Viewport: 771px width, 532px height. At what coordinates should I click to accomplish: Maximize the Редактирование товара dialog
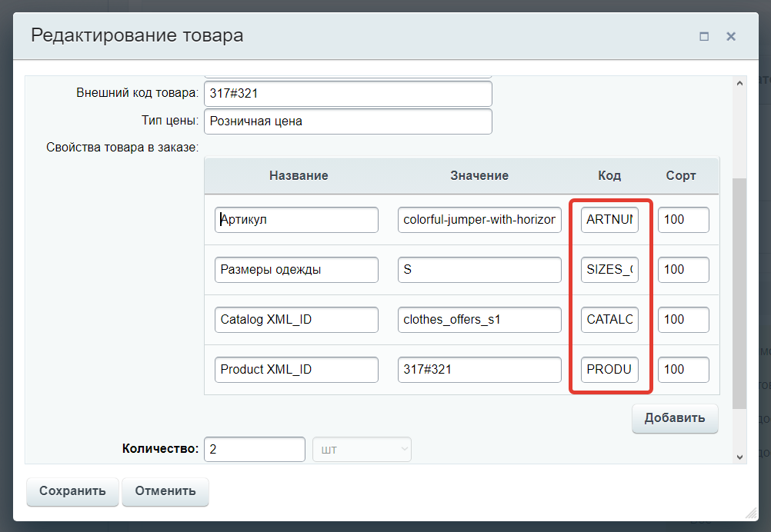pyautogui.click(x=704, y=36)
